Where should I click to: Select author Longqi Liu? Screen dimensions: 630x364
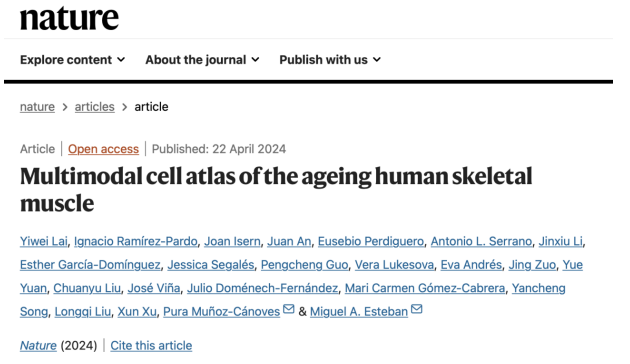(83, 312)
